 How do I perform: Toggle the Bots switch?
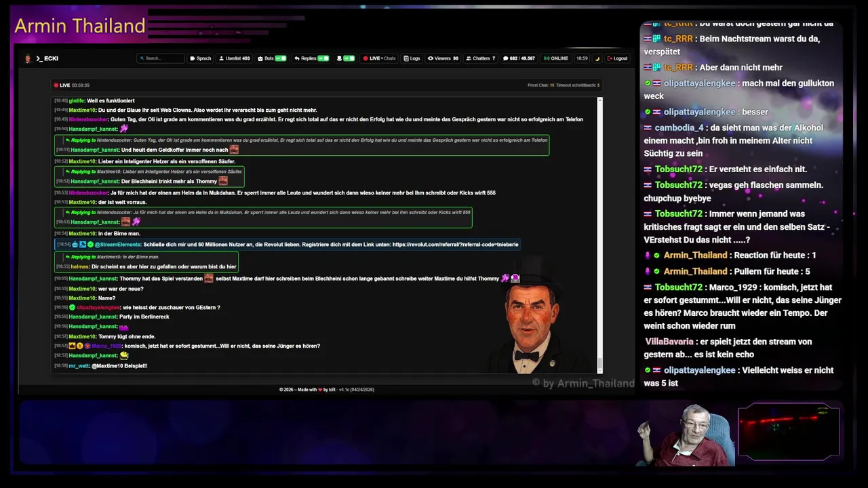pos(281,58)
